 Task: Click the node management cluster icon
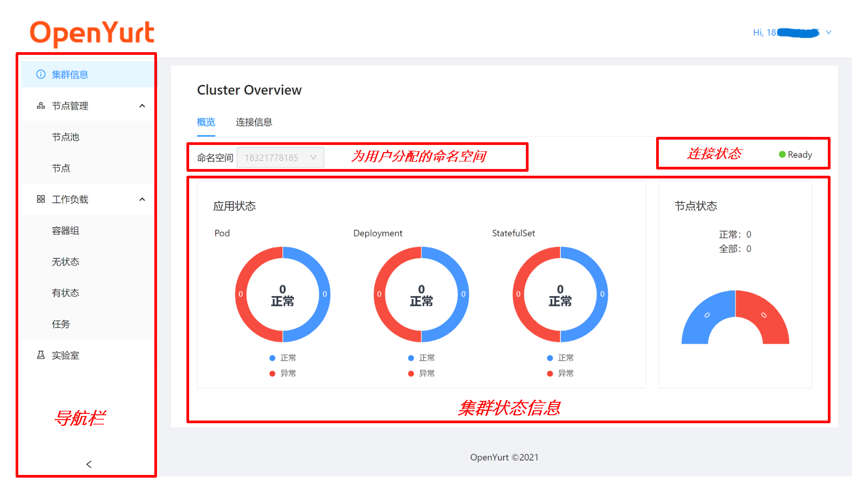(x=41, y=106)
